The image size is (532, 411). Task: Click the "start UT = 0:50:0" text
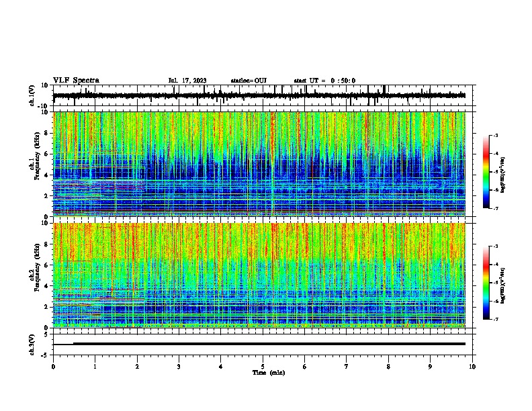[324, 81]
